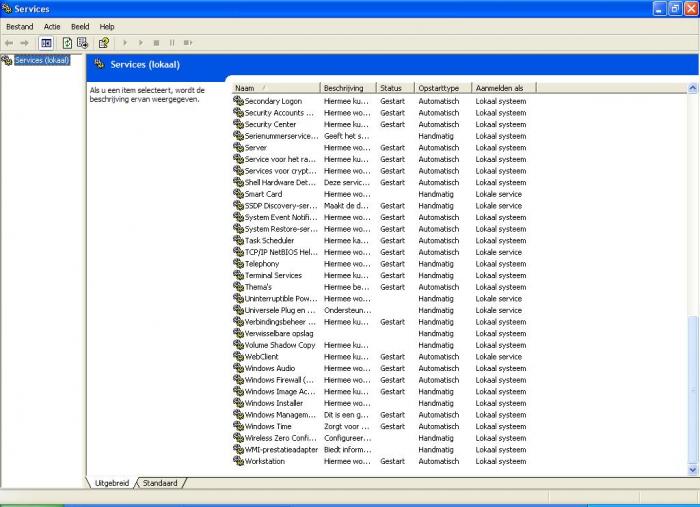Click the Back arrow toolbar icon
The image size is (700, 507).
pos(9,43)
